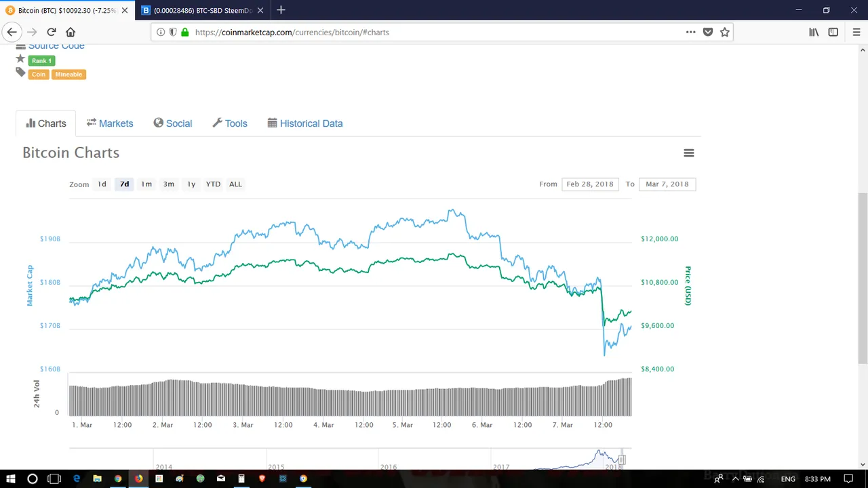Viewport: 868px width, 488px height.
Task: Save page to Pocket icon
Action: coord(708,32)
